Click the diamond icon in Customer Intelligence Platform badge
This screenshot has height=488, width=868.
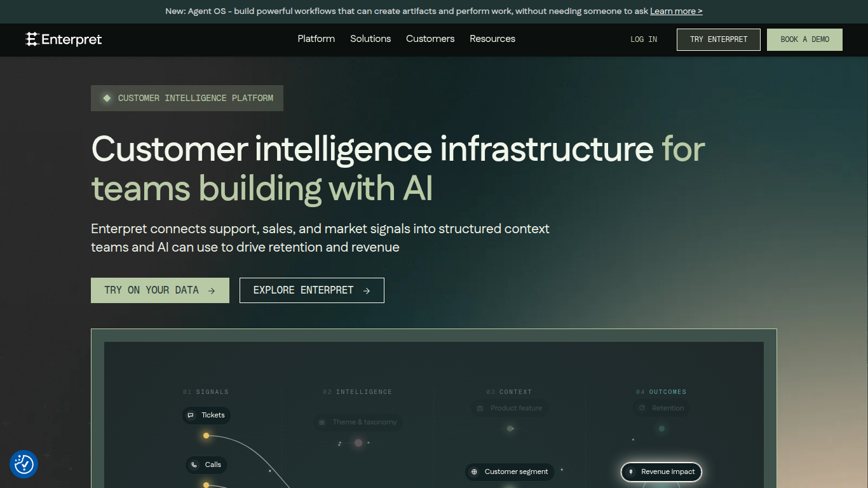[107, 98]
